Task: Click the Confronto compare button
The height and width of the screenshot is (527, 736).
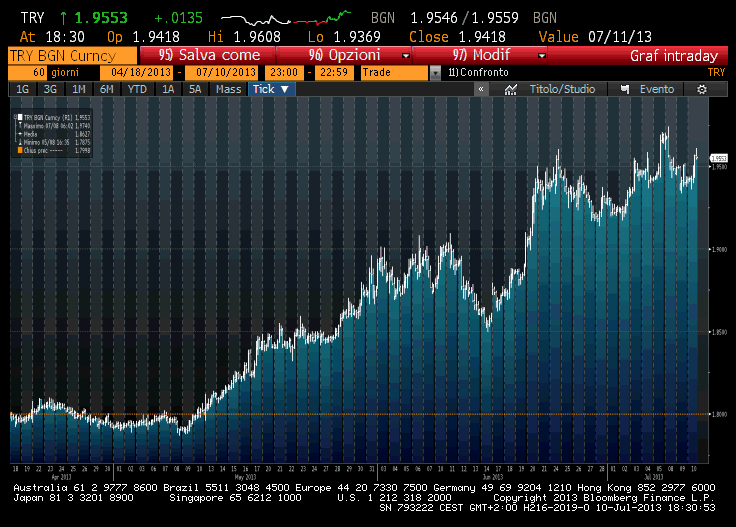Action: (x=478, y=73)
